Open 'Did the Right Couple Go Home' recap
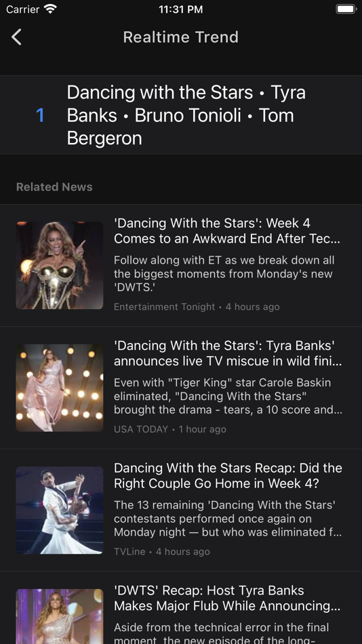This screenshot has height=644, width=362. click(x=228, y=476)
